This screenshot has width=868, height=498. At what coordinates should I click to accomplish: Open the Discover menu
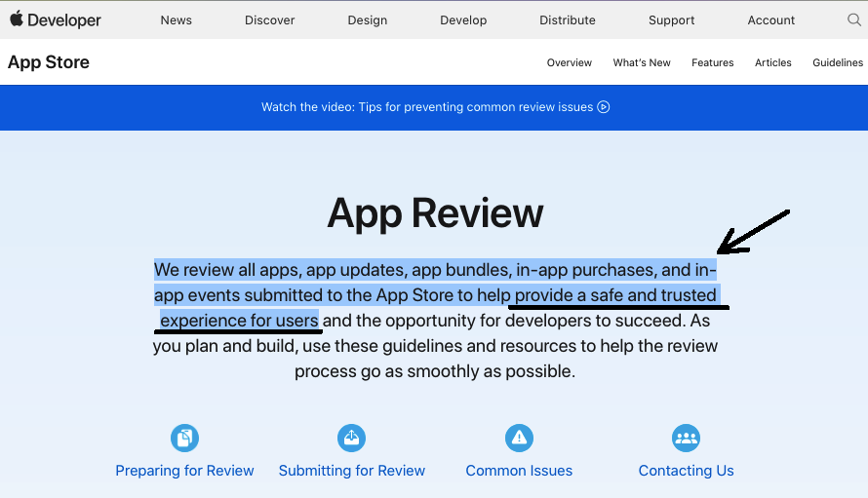coord(269,19)
